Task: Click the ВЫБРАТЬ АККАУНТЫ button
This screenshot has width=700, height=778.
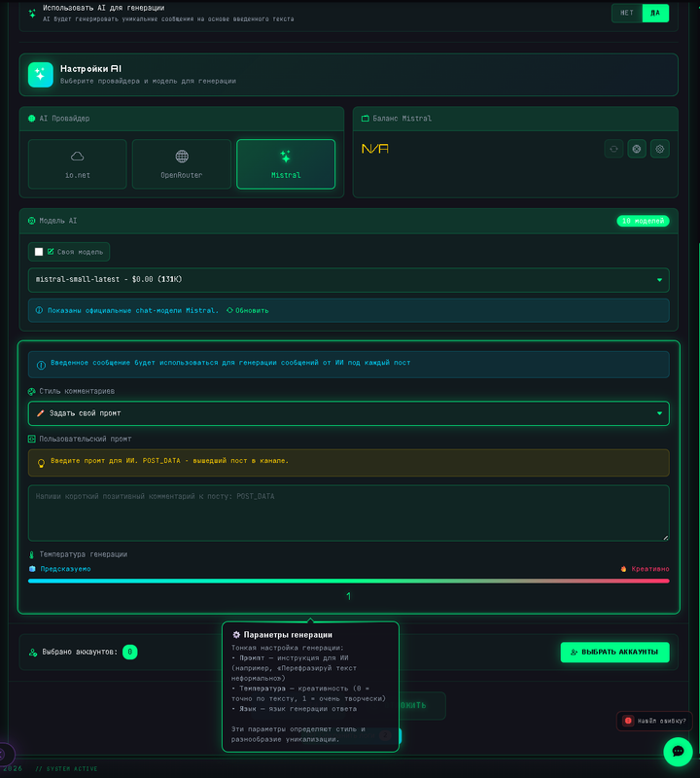Action: point(614,652)
